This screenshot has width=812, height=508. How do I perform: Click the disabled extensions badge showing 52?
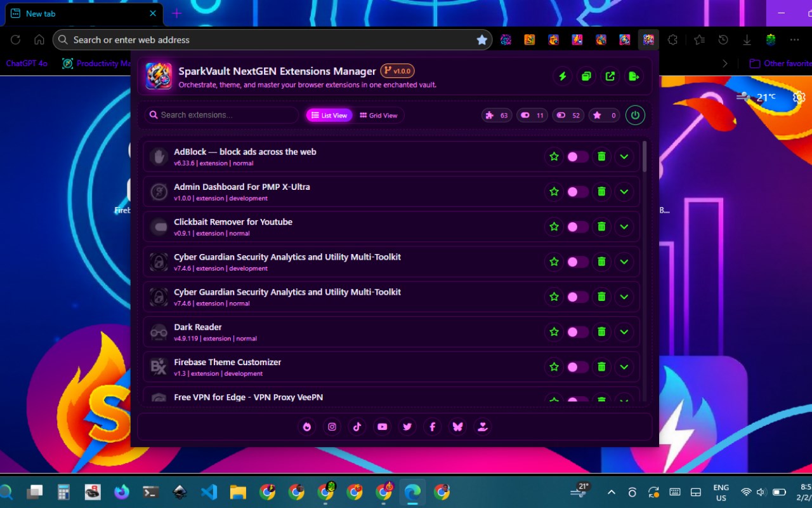tap(568, 115)
